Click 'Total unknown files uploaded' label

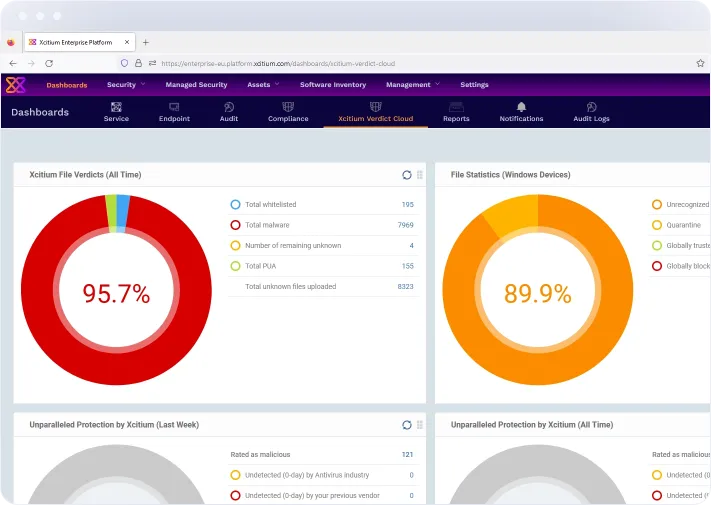pos(291,286)
